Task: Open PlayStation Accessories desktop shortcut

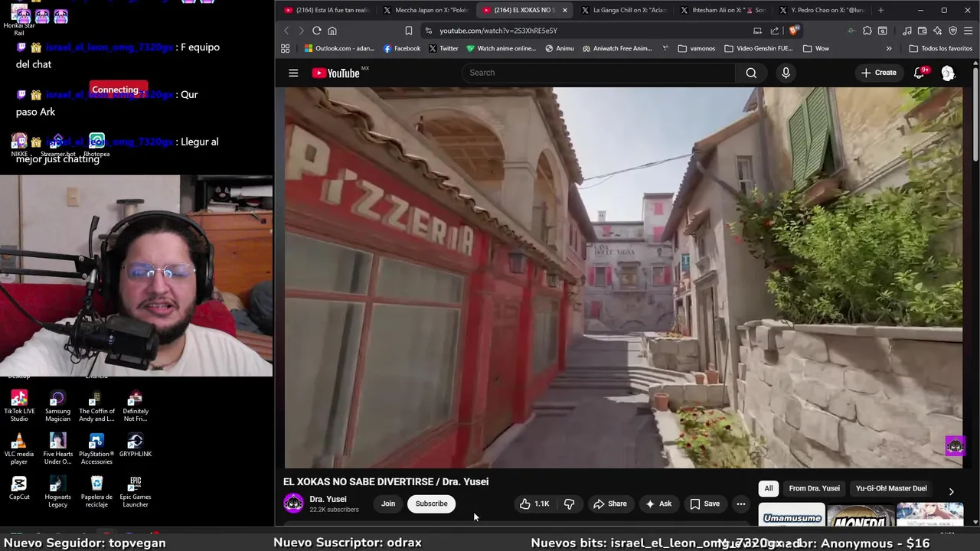Action: click(x=96, y=449)
